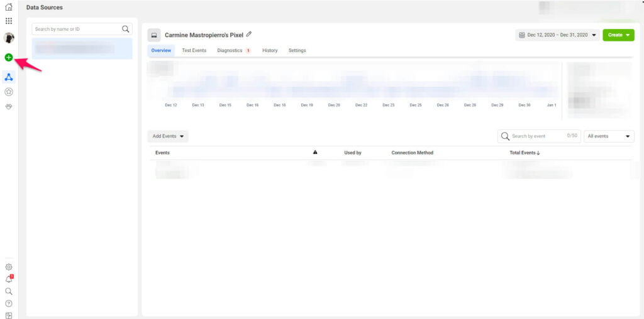Screen dimensions: 644x319
Task: Focus the Search by event field
Action: pyautogui.click(x=539, y=136)
